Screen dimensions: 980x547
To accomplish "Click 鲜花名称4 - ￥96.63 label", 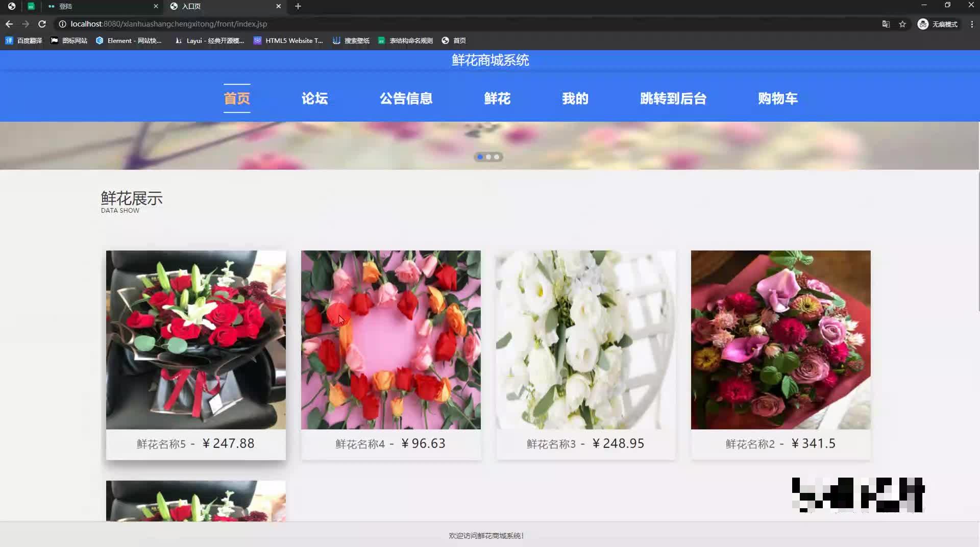I will (x=390, y=443).
